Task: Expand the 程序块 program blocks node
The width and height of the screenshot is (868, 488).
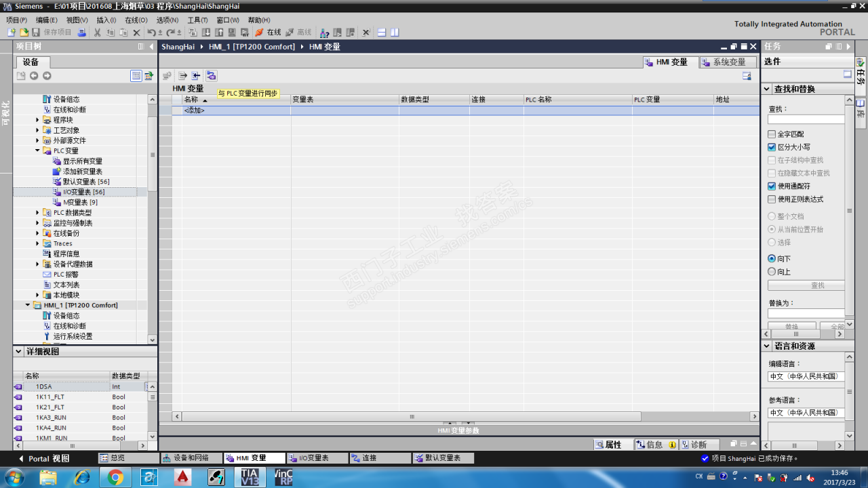Action: pos(38,120)
